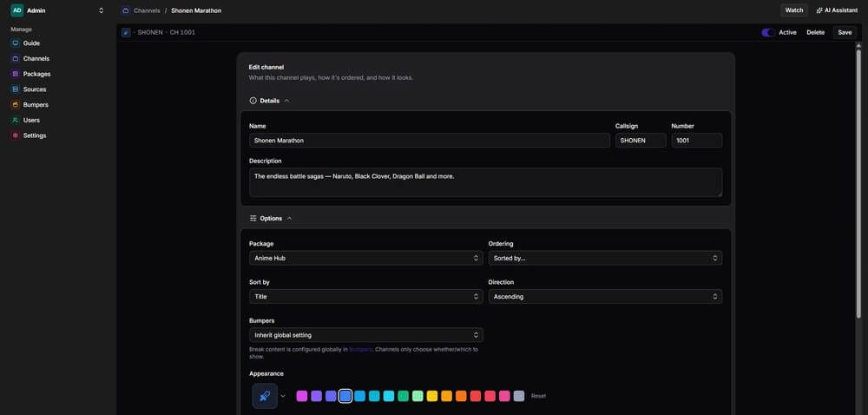Screen dimensions: 868x415
Task: Expand the icon picker chevron under Appearance
Action: [283, 396]
